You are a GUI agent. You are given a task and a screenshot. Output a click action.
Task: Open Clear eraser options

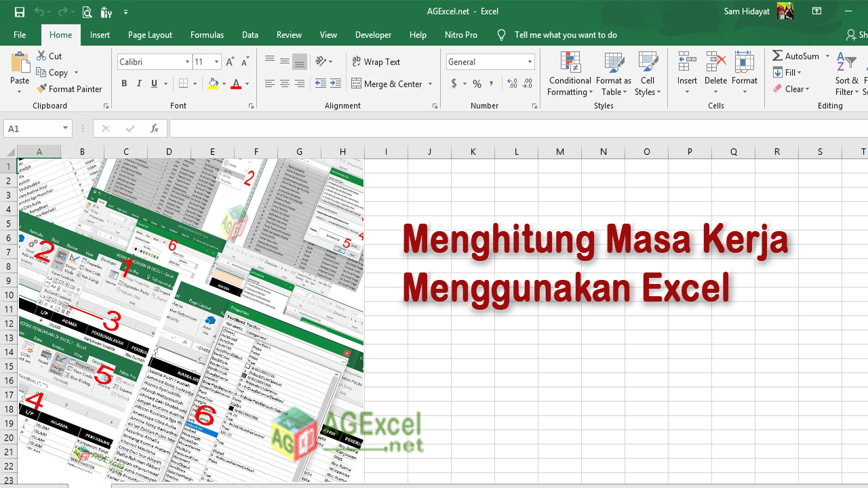tap(791, 89)
